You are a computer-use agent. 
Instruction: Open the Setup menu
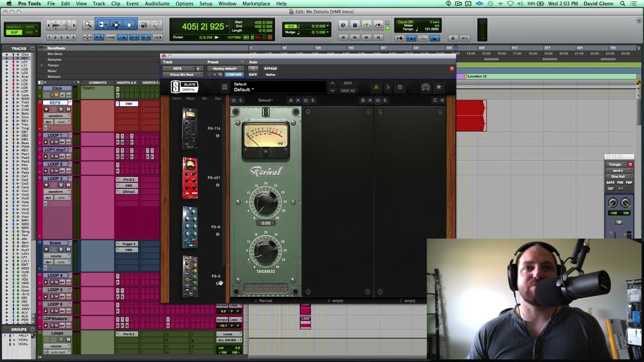click(206, 4)
